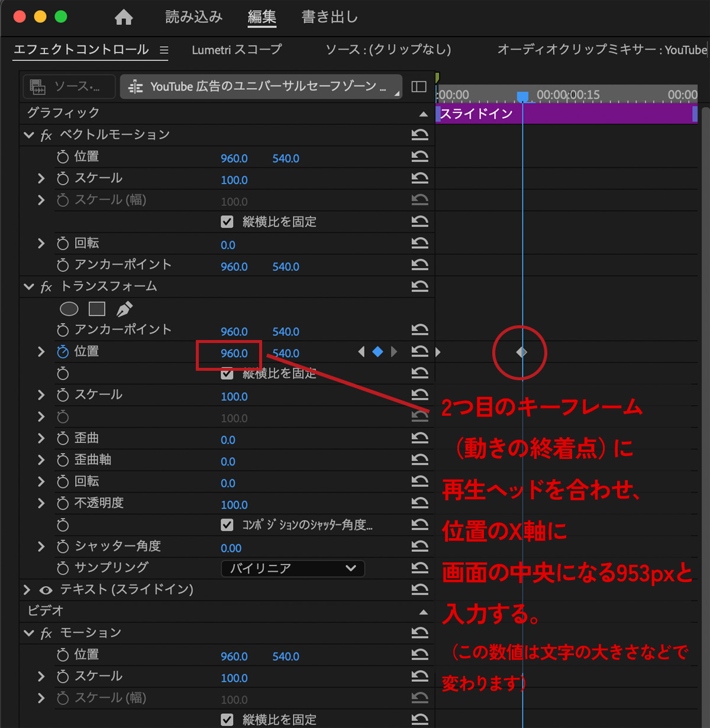Click the Home icon in the top bar
The image size is (710, 728).
pos(124,17)
